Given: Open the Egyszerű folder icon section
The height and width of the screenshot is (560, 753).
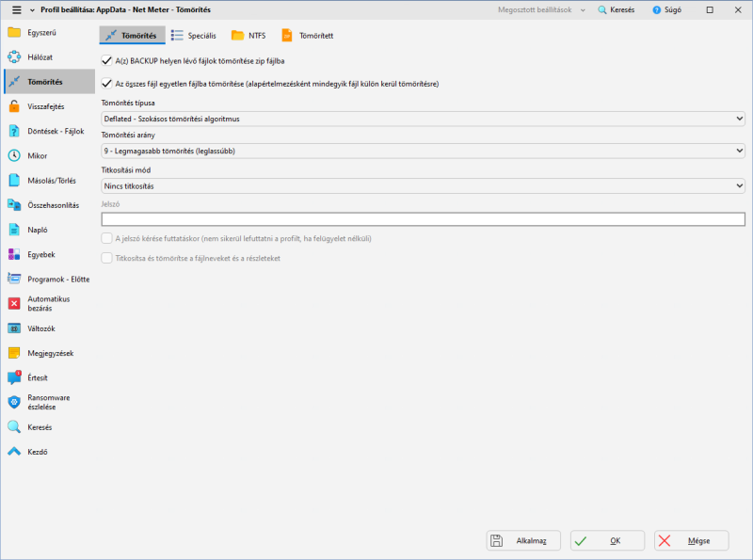Looking at the screenshot, I should (x=14, y=33).
